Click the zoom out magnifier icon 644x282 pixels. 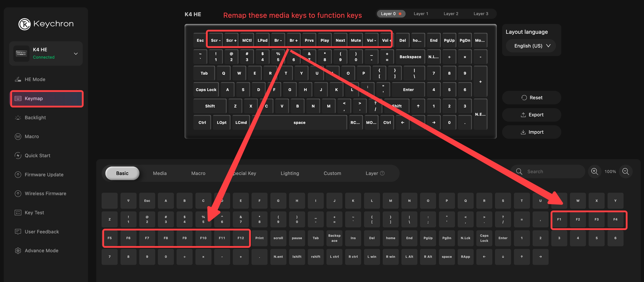tap(626, 171)
